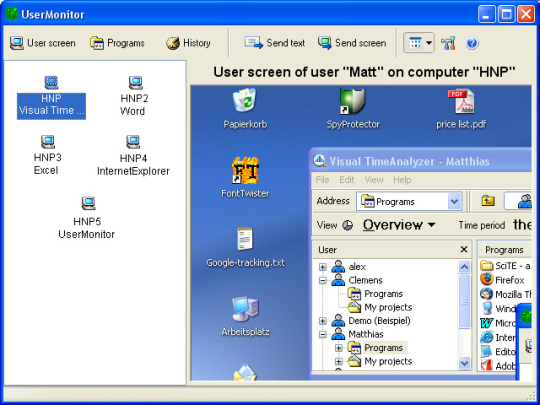Open Edit menu in Visual TimeAnalyzer
540x405 pixels.
(x=346, y=180)
